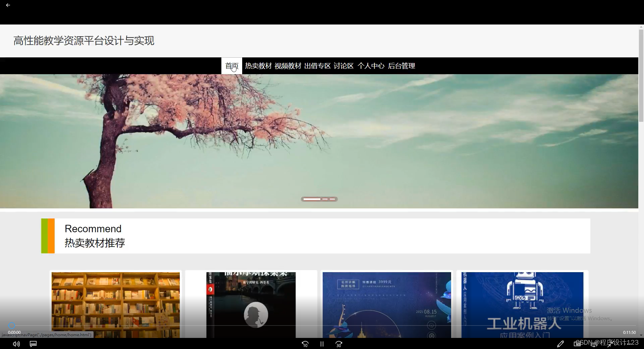Screen dimensions: 644x349
Task: Click the 热卖教材推荐 section heading
Action: (x=95, y=243)
